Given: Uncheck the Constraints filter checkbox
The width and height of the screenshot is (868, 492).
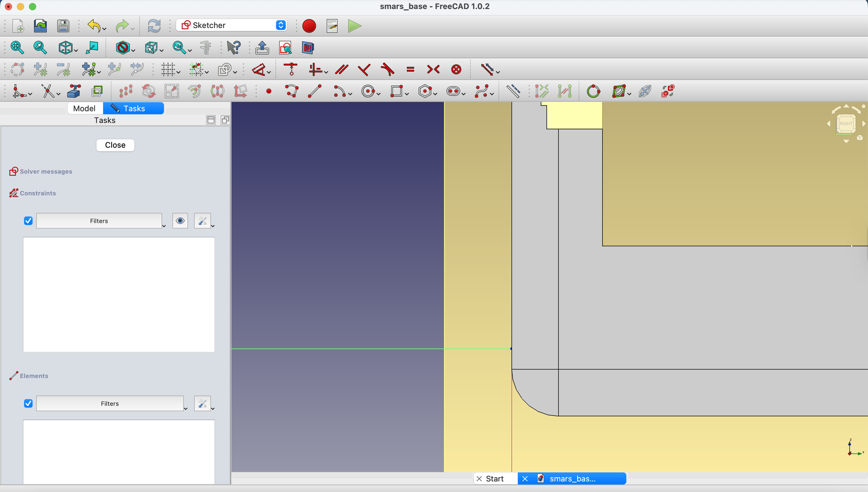Looking at the screenshot, I should click(28, 221).
